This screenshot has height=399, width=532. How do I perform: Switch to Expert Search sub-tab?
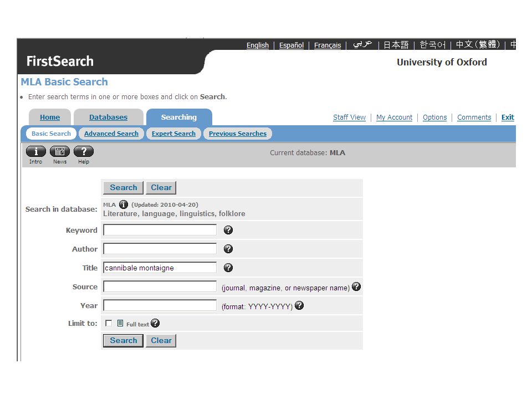[173, 134]
